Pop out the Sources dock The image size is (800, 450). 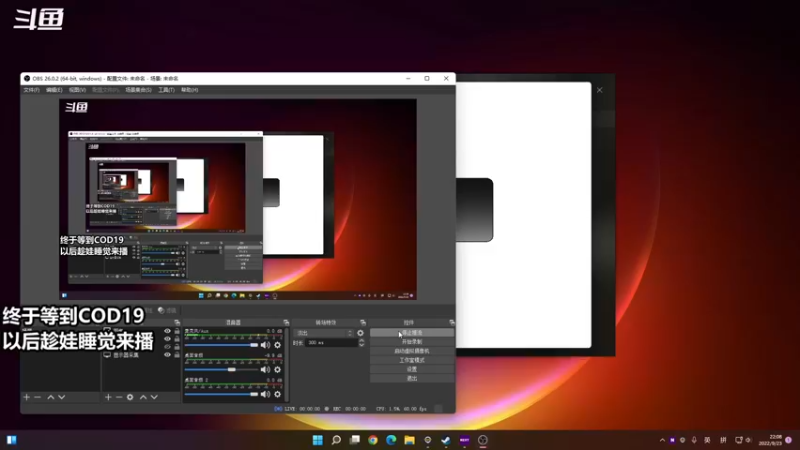(x=177, y=322)
